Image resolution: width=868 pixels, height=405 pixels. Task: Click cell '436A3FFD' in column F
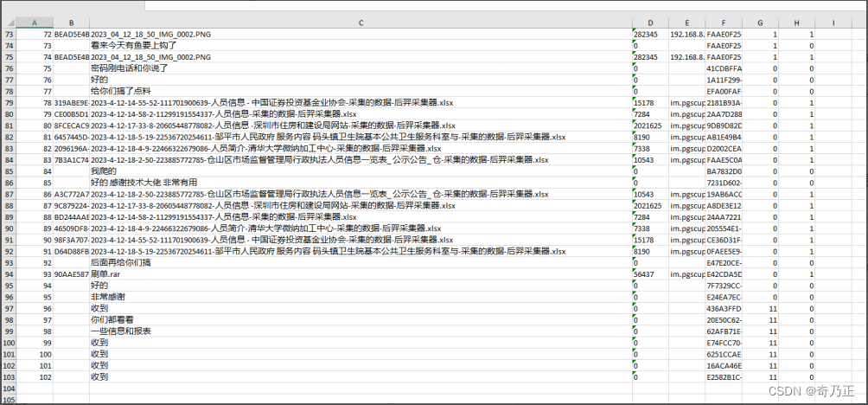click(x=724, y=309)
